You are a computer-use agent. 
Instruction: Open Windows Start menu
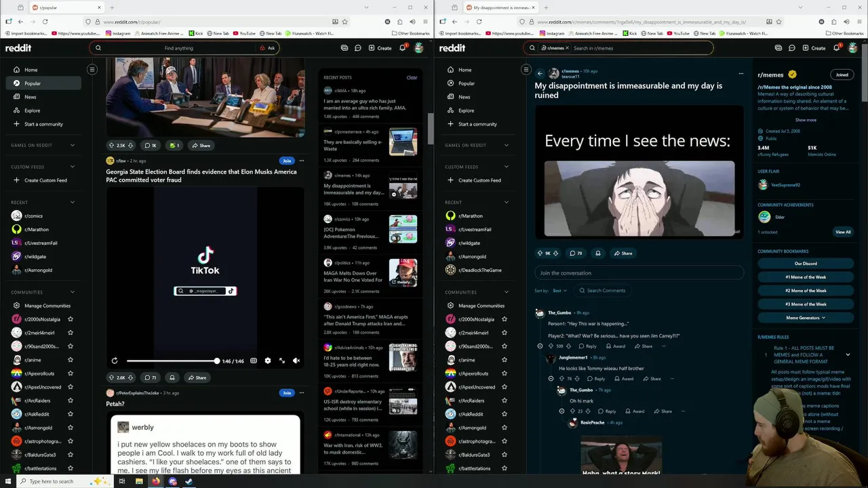pyautogui.click(x=7, y=481)
